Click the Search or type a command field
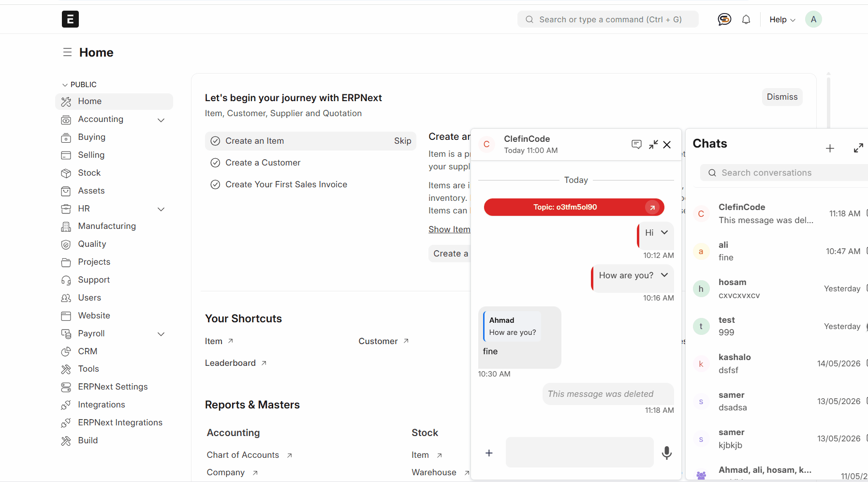Screen dimensions: 868x482 [608, 19]
